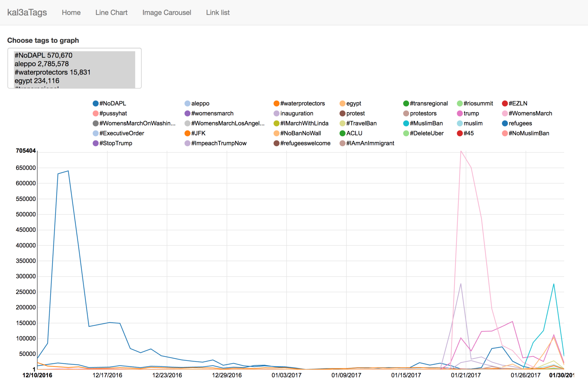588x387 pixels.
Task: Click the inauguration legend circle
Action: (276, 114)
